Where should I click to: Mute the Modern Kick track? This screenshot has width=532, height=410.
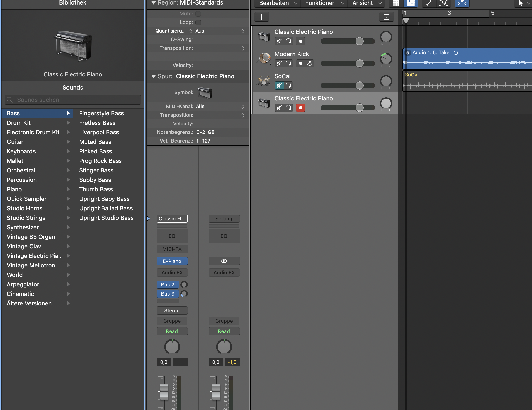(279, 63)
